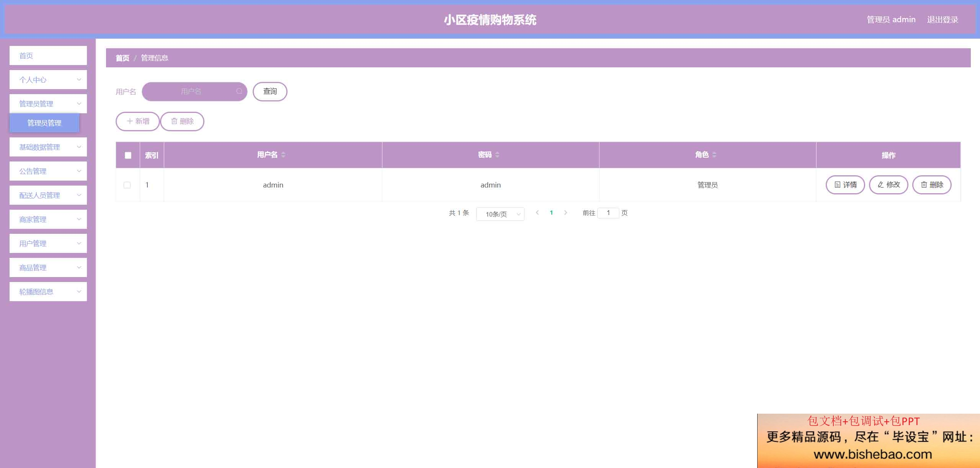Open 首页 in the sidebar
The image size is (980, 468).
click(48, 55)
